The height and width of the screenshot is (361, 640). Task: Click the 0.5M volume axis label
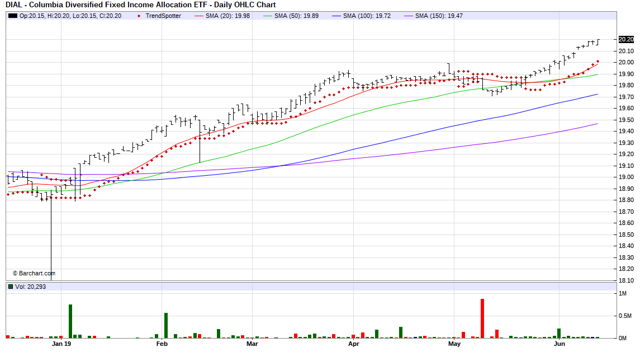click(625, 316)
